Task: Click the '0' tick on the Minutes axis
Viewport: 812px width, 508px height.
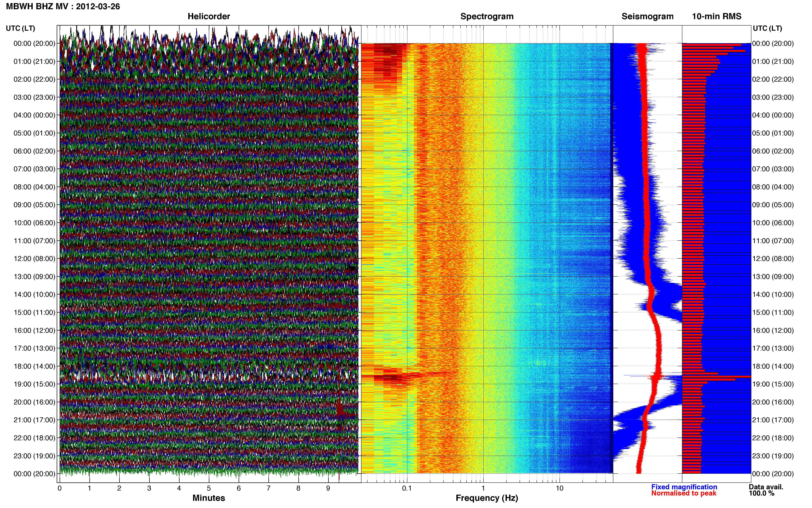Action: pyautogui.click(x=59, y=488)
